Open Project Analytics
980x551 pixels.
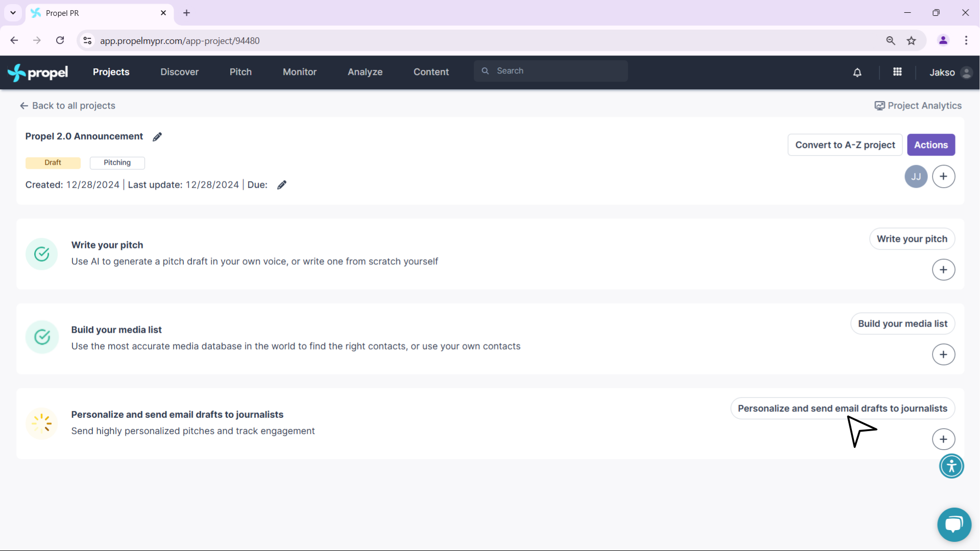click(x=918, y=106)
